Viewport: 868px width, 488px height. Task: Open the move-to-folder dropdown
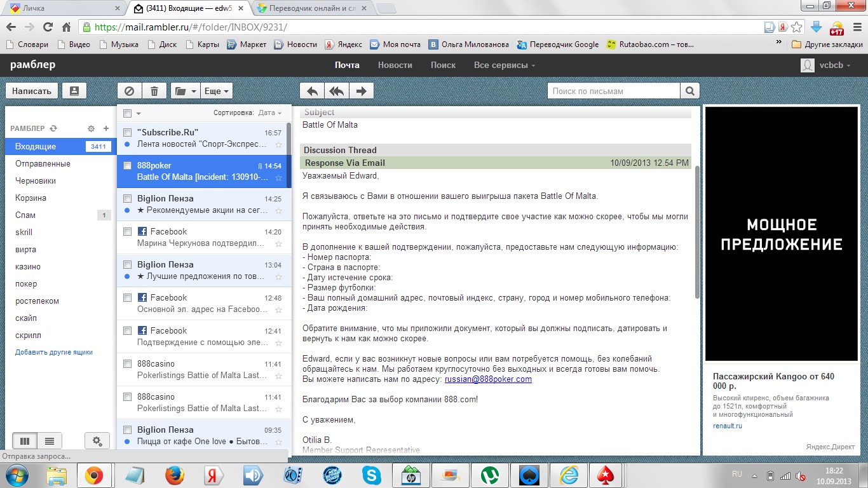pyautogui.click(x=186, y=91)
